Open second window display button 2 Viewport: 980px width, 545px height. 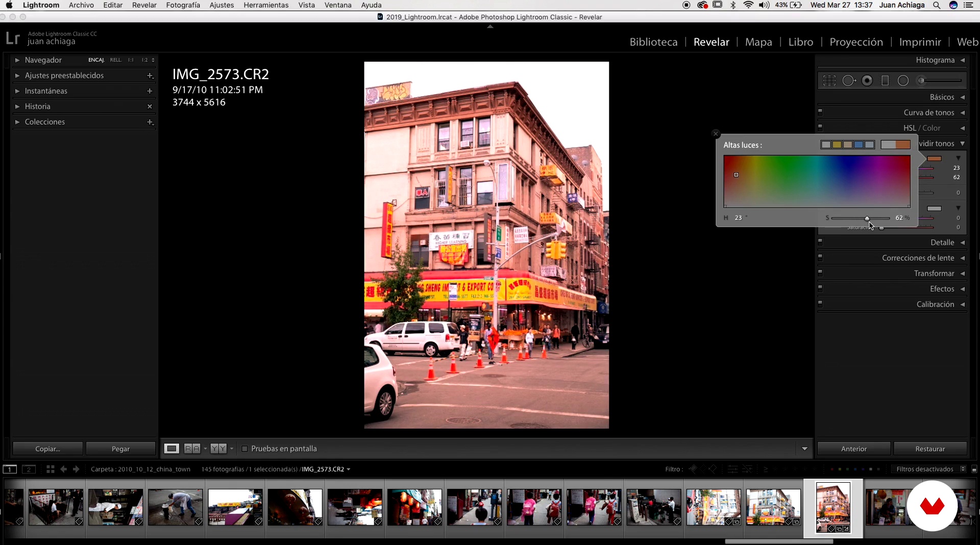[29, 469]
